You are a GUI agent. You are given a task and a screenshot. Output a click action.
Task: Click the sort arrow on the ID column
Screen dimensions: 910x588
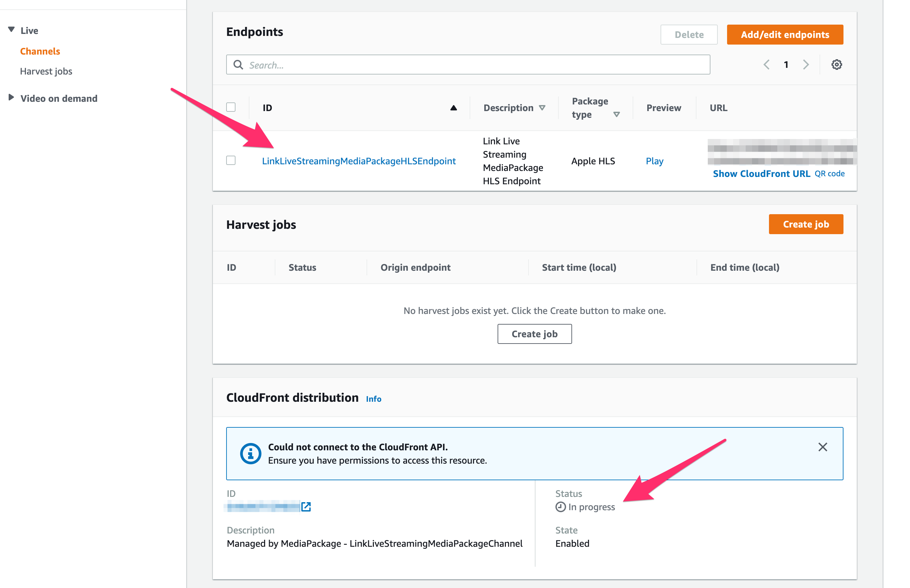click(x=453, y=108)
